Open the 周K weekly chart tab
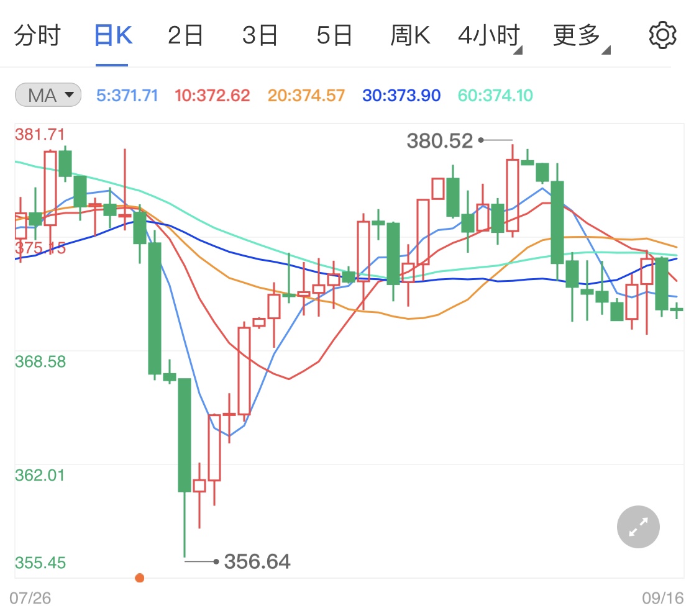 410,35
